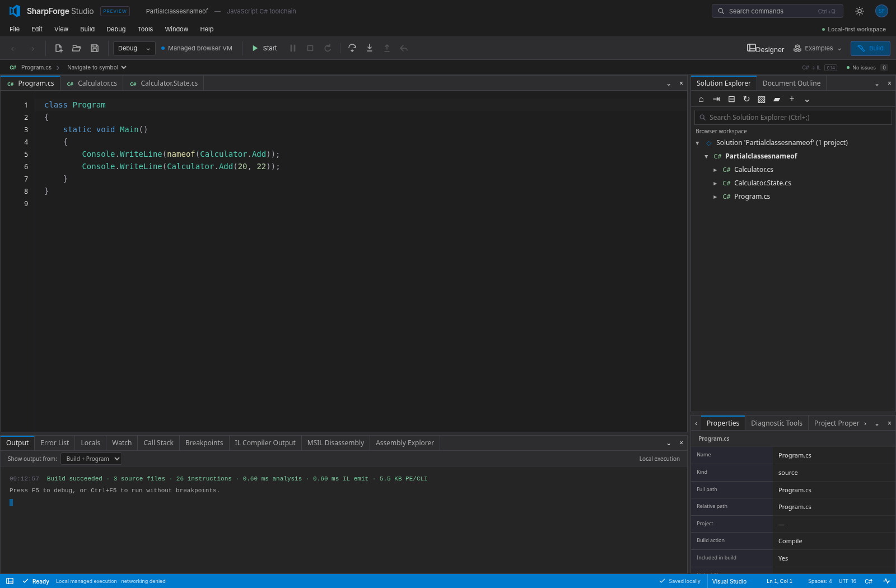Click the Designer button

(x=766, y=49)
